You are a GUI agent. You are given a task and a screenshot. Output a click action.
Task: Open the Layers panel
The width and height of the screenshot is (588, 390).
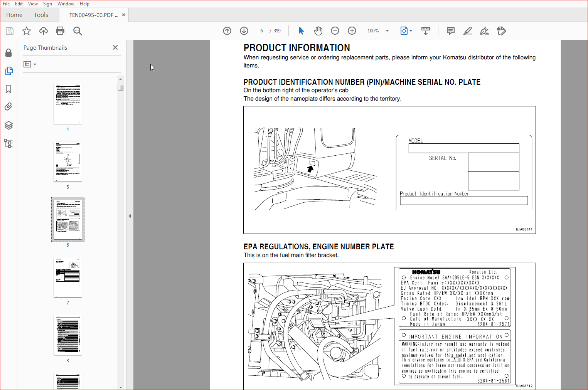pyautogui.click(x=8, y=125)
